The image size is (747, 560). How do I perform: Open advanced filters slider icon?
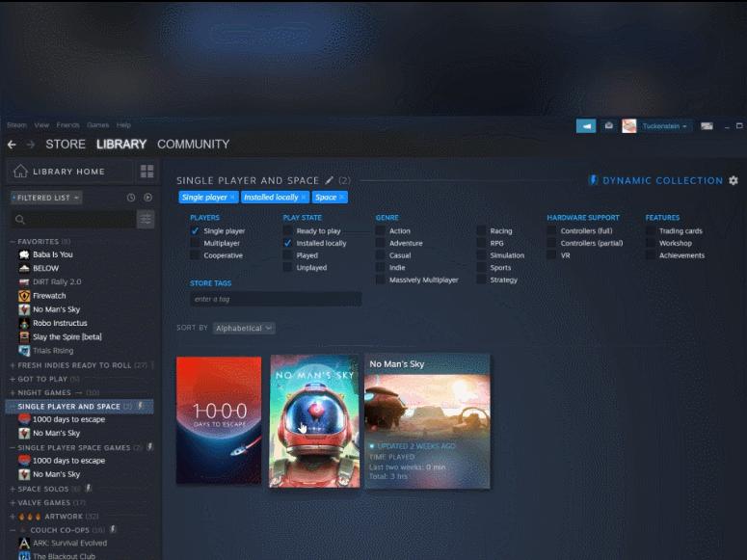(x=146, y=220)
